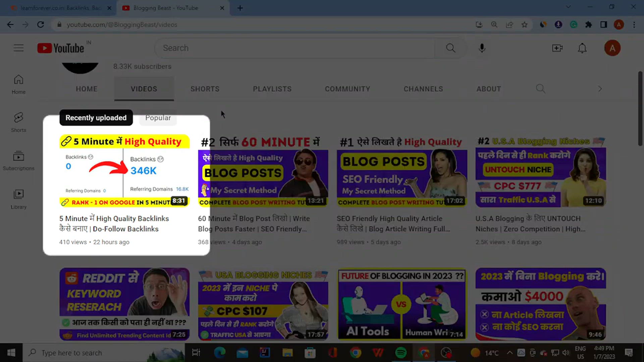The height and width of the screenshot is (362, 644).
Task: Switch to the SHORTS channel tab
Action: pos(205,89)
